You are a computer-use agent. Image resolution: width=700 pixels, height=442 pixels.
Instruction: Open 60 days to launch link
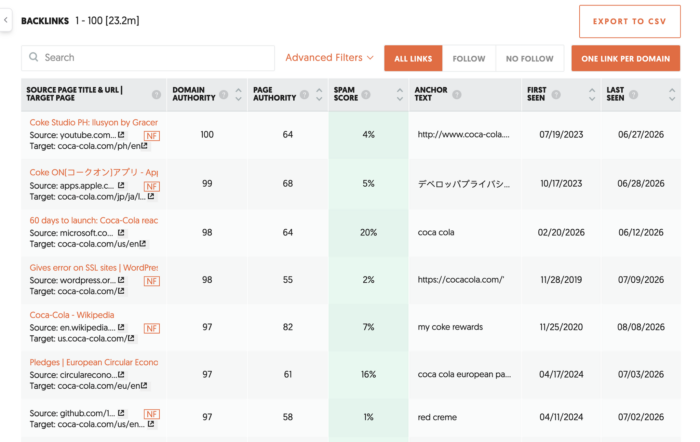click(x=94, y=220)
